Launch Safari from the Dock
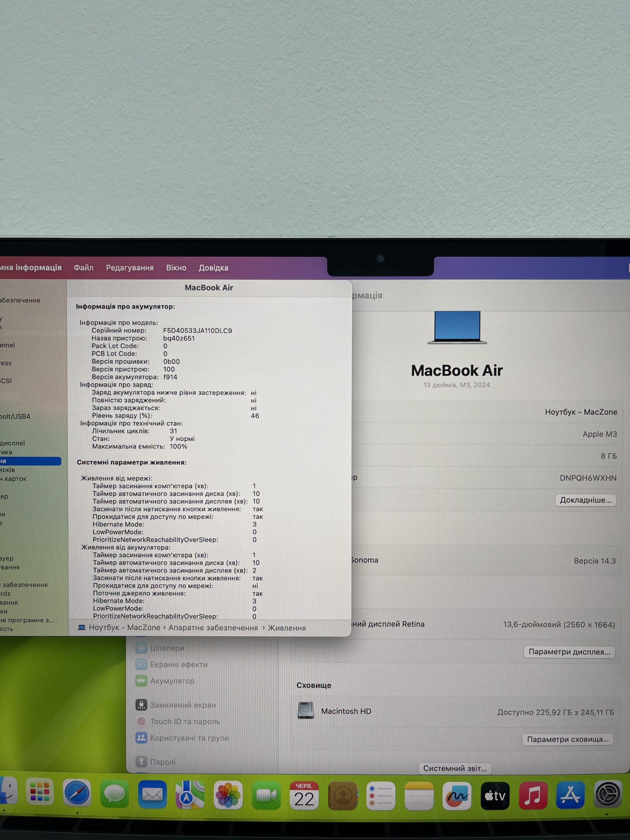 [77, 793]
